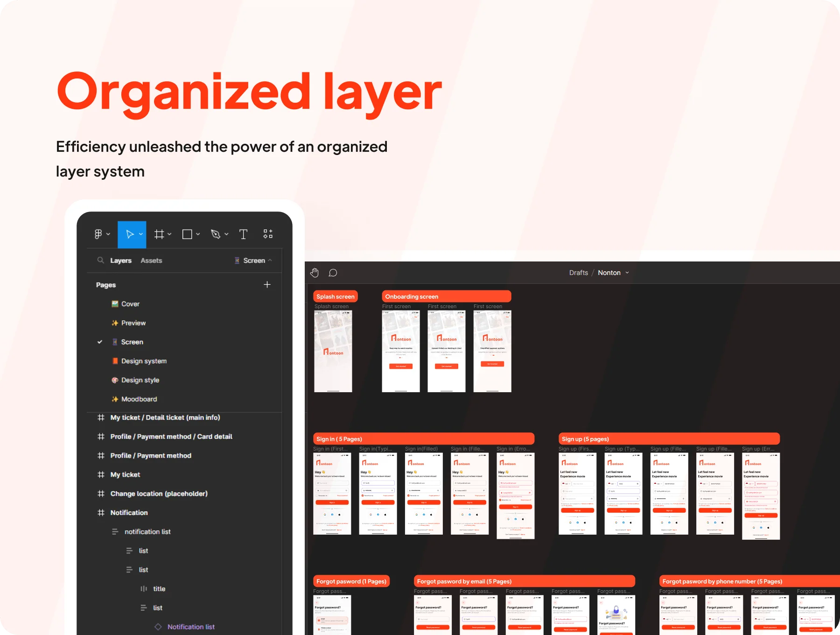
Task: Select the Profile / Payment method layer name
Action: coord(151,456)
